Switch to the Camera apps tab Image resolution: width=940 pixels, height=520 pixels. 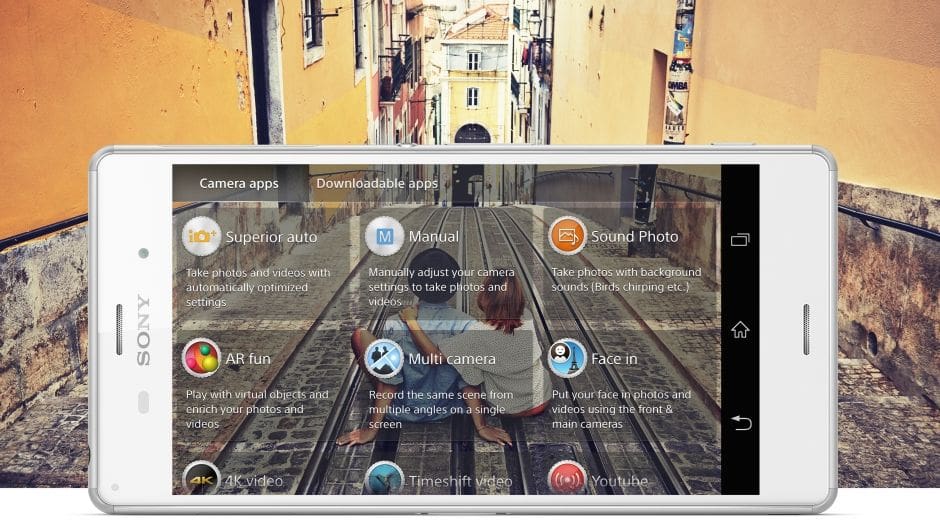pyautogui.click(x=239, y=184)
